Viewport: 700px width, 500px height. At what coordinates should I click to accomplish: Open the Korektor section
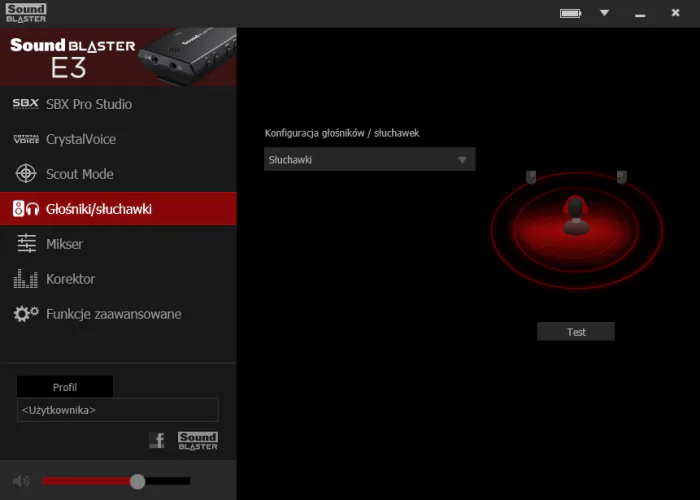point(118,279)
